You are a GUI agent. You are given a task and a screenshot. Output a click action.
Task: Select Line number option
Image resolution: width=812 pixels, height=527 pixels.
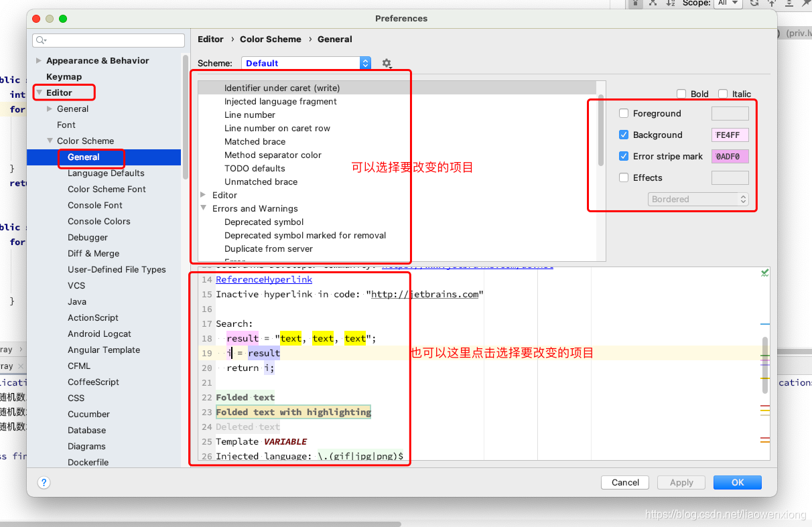tap(250, 115)
